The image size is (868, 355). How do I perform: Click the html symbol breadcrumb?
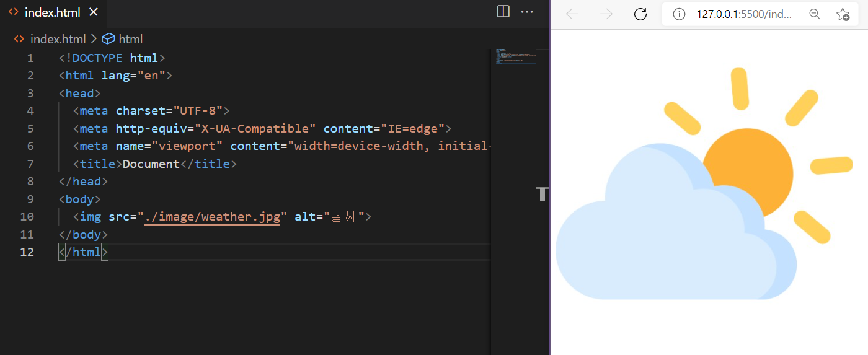click(x=131, y=39)
